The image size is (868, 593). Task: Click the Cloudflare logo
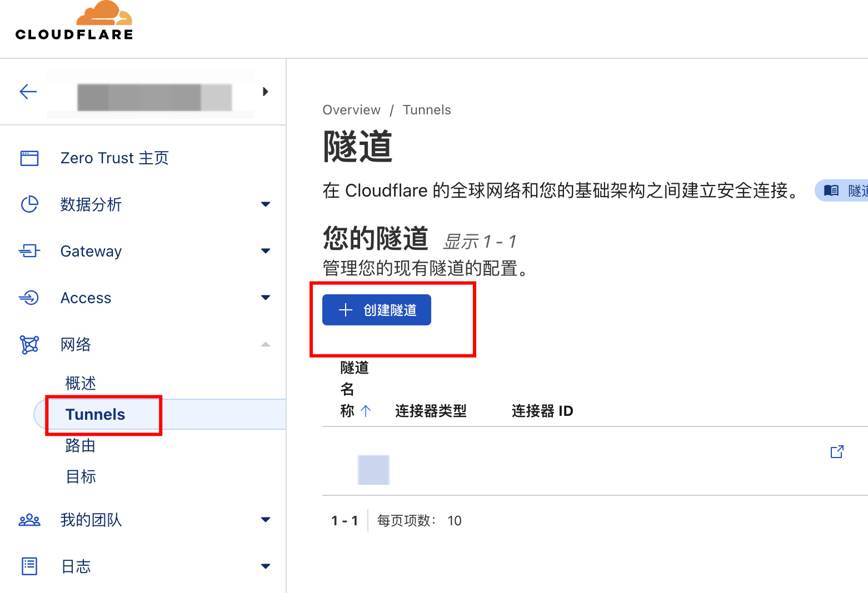pos(74,21)
